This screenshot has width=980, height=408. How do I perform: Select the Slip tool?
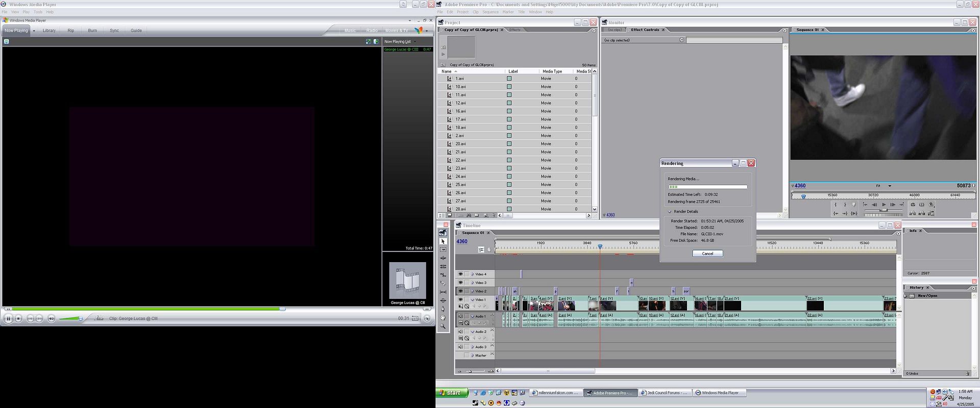[x=443, y=292]
